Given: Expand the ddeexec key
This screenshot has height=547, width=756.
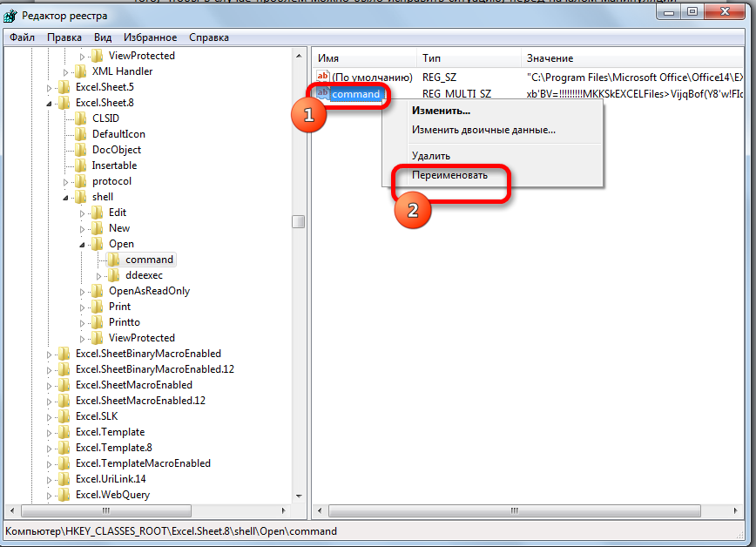Looking at the screenshot, I should coord(98,276).
